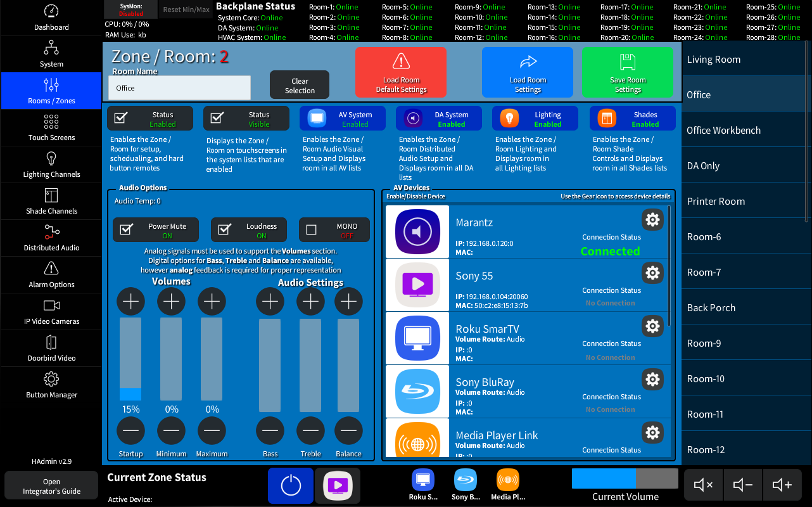Toggle the Marantz device icon
Screen dimensions: 812x507
(417, 231)
